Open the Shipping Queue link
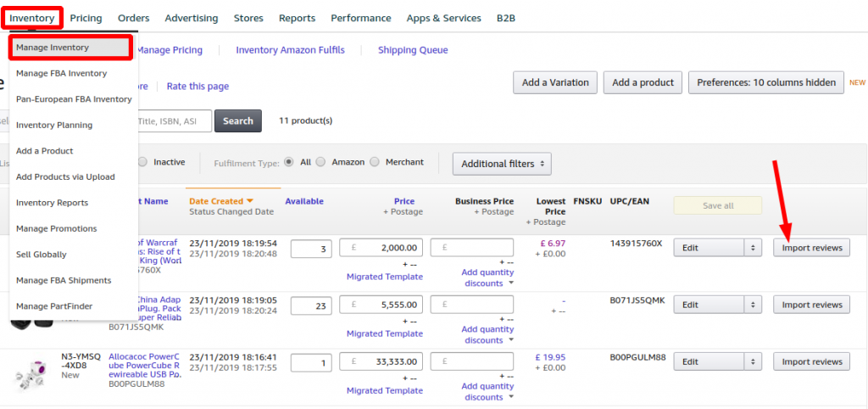The height and width of the screenshot is (409, 868). point(413,50)
